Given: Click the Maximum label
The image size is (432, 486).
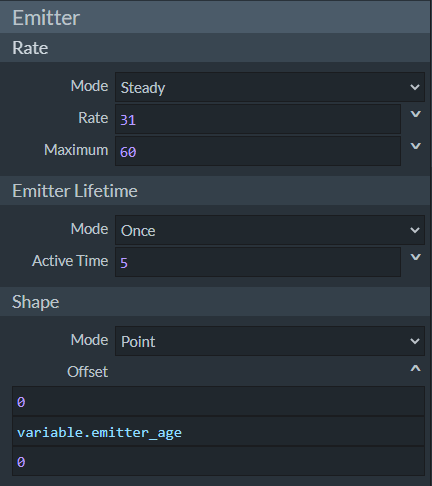Looking at the screenshot, I should click(x=76, y=150).
